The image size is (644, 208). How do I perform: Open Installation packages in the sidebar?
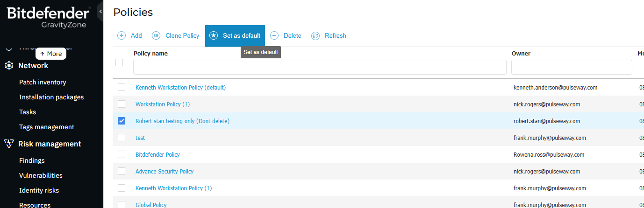pyautogui.click(x=51, y=97)
